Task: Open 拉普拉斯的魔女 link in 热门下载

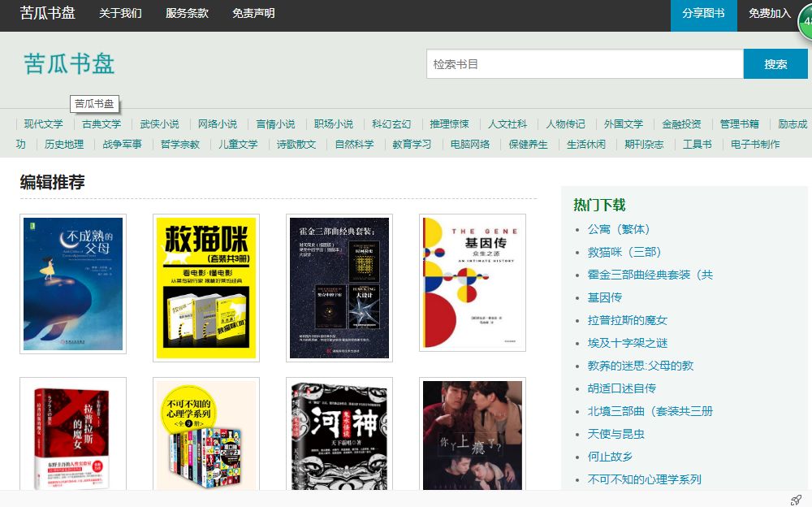Action: pyautogui.click(x=628, y=320)
